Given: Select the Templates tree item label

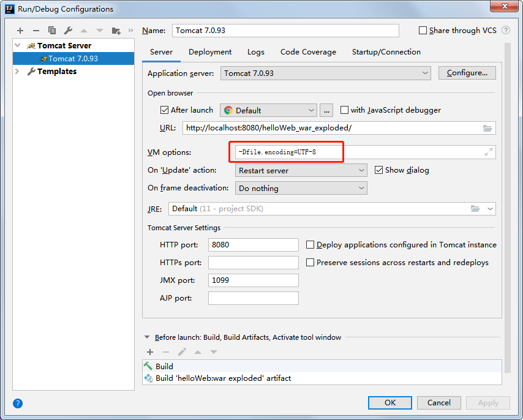Looking at the screenshot, I should coord(57,72).
